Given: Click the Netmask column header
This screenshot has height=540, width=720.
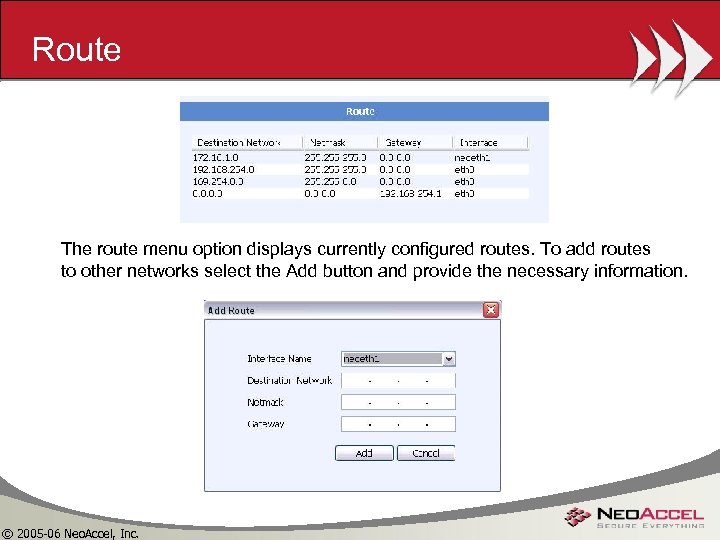Looking at the screenshot, I should click(x=340, y=143).
